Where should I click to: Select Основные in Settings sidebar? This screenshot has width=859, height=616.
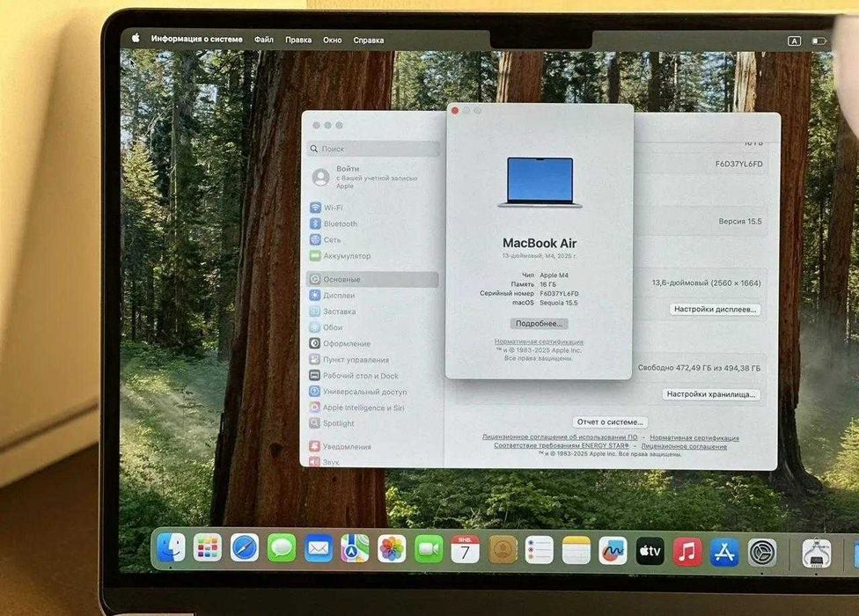coord(372,279)
